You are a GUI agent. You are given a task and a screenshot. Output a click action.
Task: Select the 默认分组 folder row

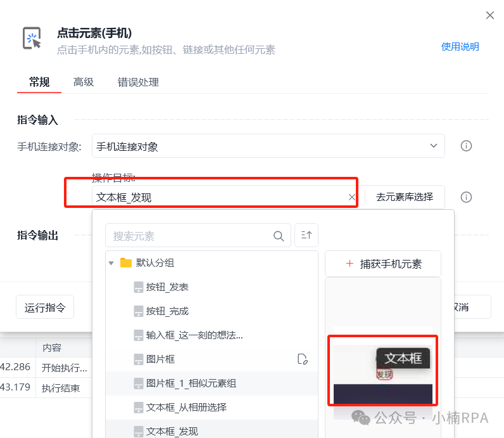tap(211, 263)
